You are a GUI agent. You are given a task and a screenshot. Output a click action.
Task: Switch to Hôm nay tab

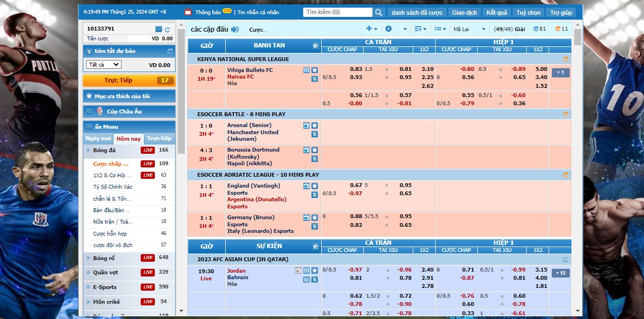tap(129, 139)
